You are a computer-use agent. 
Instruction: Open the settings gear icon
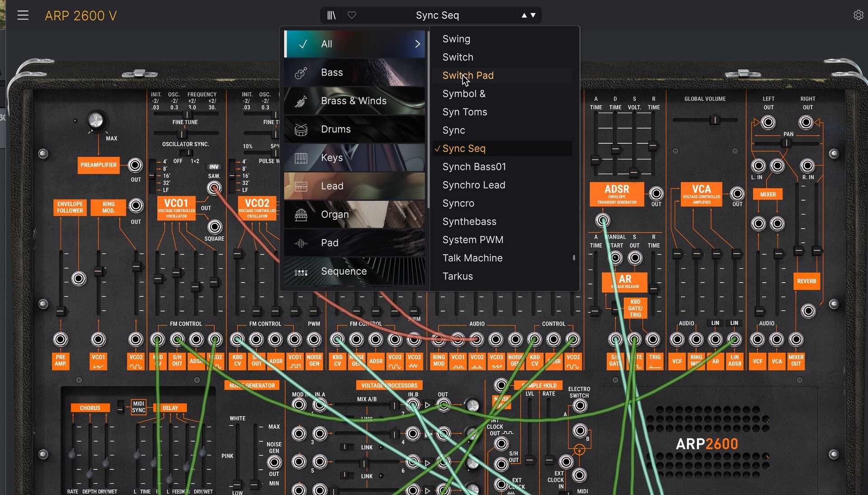pyautogui.click(x=858, y=15)
